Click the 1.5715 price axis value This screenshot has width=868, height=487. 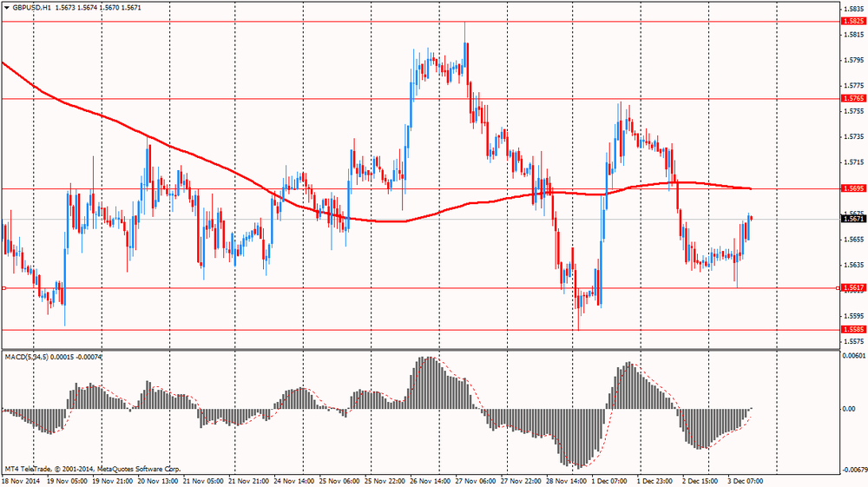click(854, 162)
